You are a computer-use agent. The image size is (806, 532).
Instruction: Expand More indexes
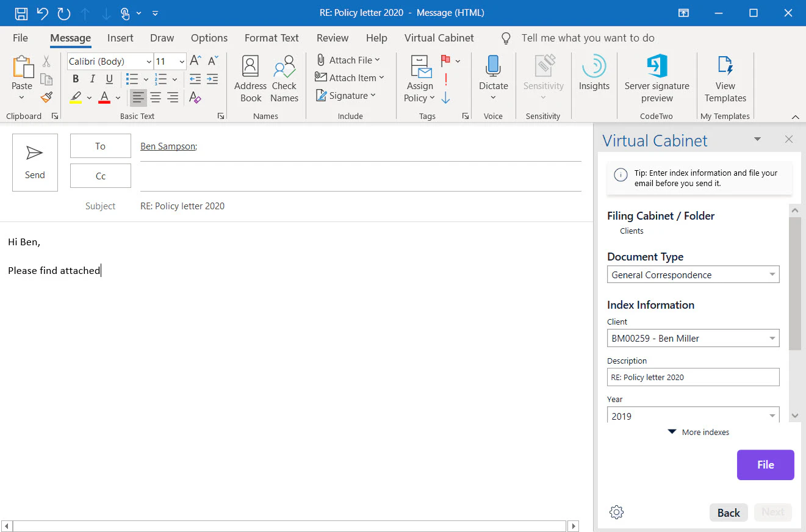pos(698,432)
